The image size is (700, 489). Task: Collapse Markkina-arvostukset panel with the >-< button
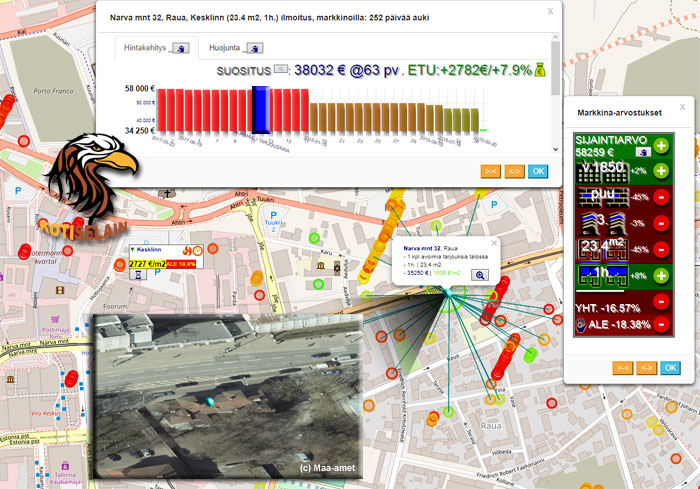pyautogui.click(x=623, y=368)
